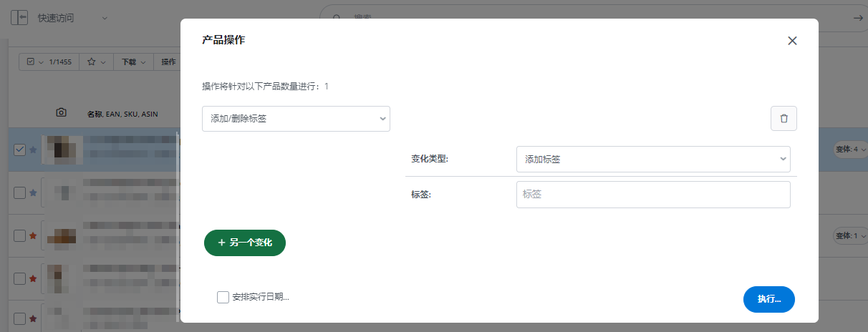Expand the 变体: 1 dropdown
868x332 pixels.
tap(850, 235)
